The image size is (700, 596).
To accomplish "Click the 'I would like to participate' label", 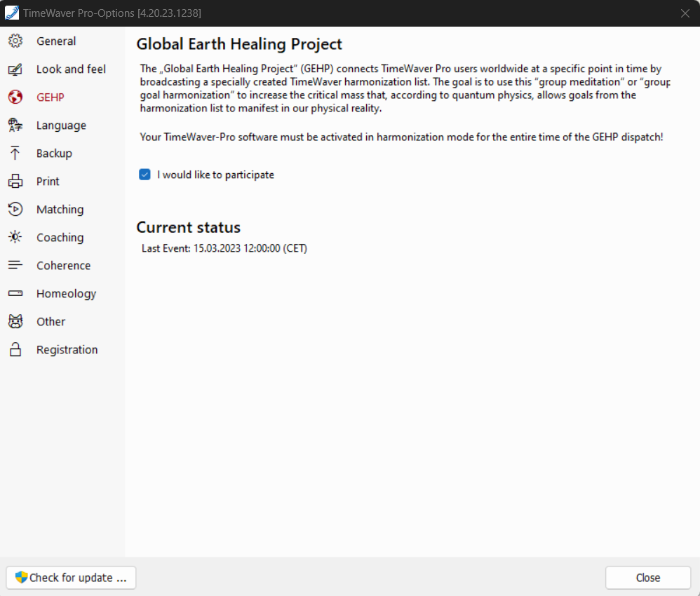I will pos(215,175).
